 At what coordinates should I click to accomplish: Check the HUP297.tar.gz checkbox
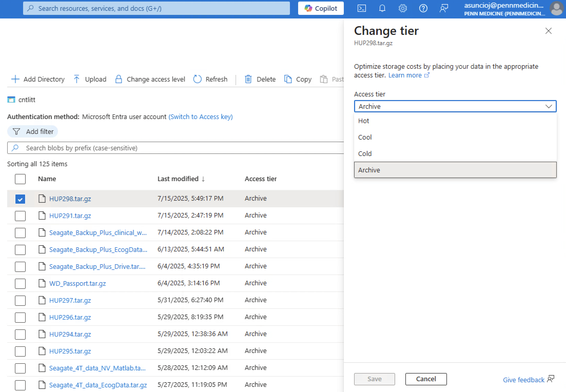[20, 300]
